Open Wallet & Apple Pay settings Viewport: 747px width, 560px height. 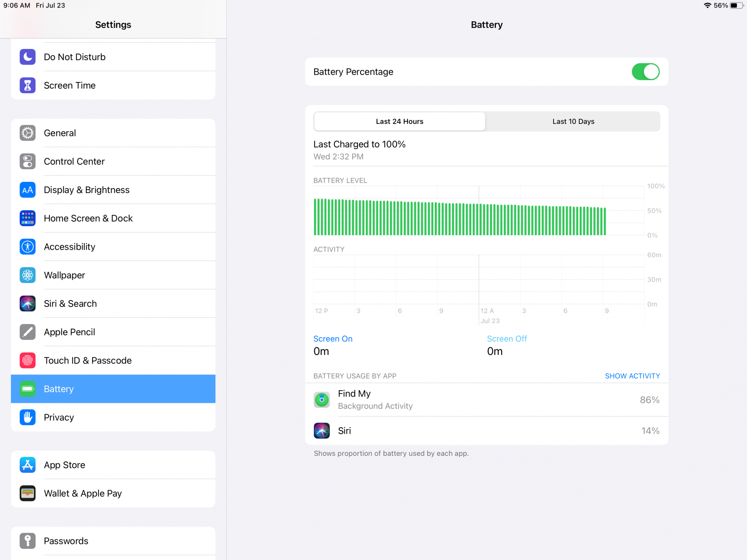83,493
